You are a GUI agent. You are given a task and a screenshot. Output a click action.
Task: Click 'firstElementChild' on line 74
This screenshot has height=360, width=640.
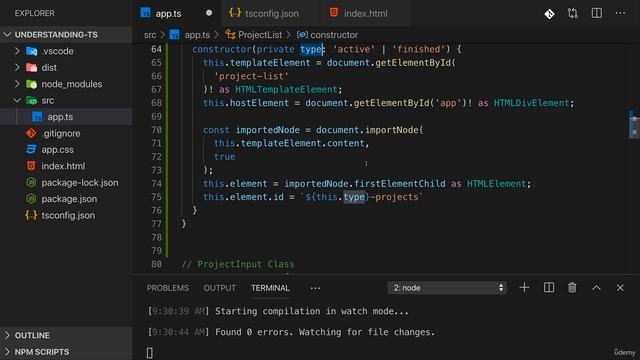[400, 184]
